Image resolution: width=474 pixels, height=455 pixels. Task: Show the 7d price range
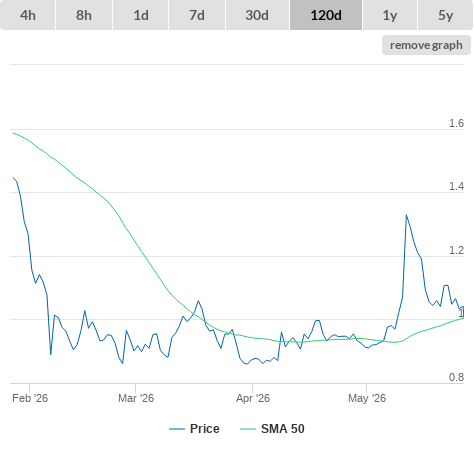pos(197,15)
